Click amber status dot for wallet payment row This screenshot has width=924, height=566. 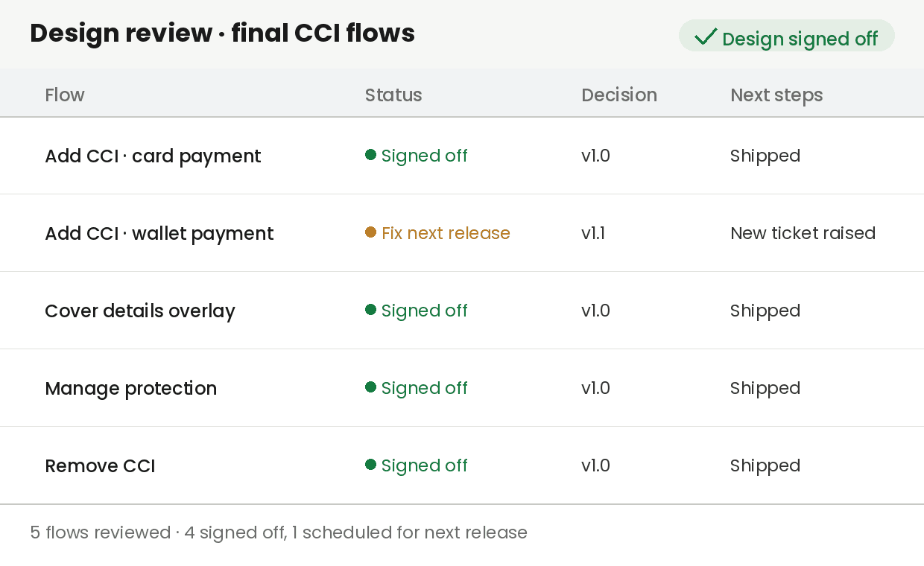click(x=370, y=232)
